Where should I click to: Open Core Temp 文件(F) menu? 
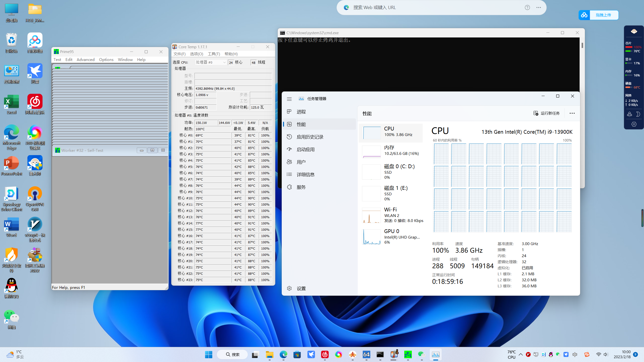pos(179,54)
